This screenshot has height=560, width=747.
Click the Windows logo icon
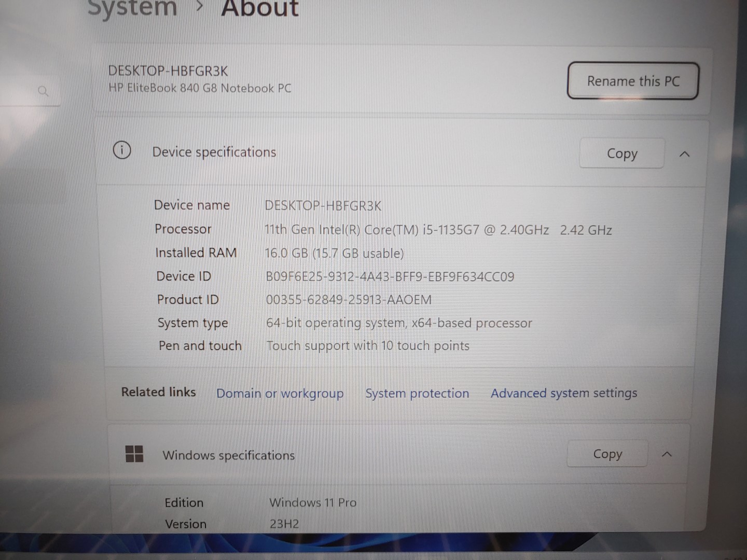pos(134,454)
